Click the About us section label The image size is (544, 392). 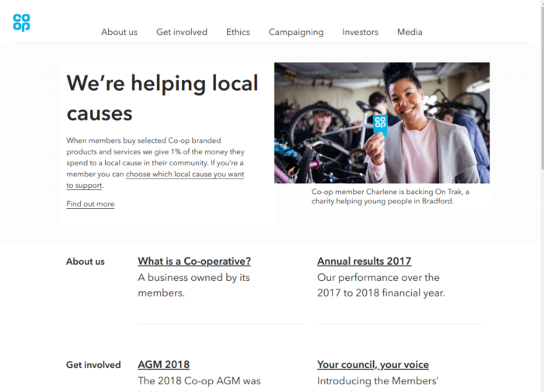click(x=85, y=262)
